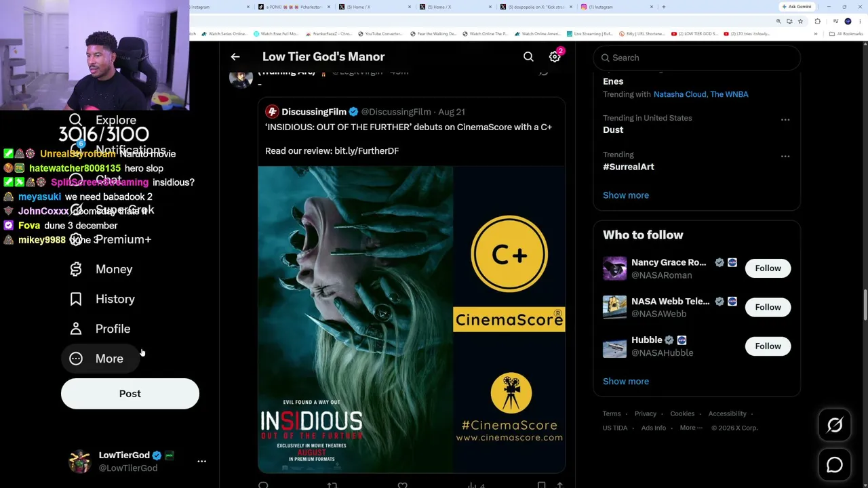
Task: Open the search magnifier in the community header
Action: pyautogui.click(x=528, y=57)
